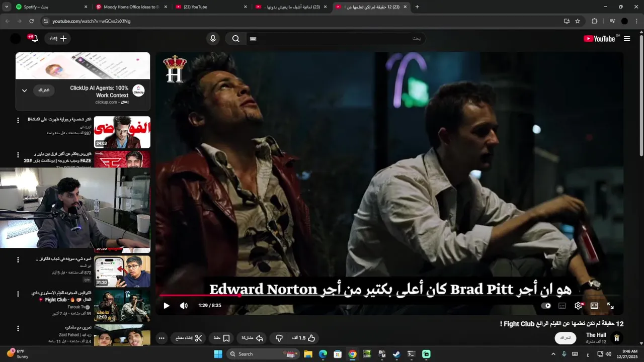This screenshot has height=362, width=644.
Task: Open the on-screen keyboard icon in search
Action: click(253, 39)
